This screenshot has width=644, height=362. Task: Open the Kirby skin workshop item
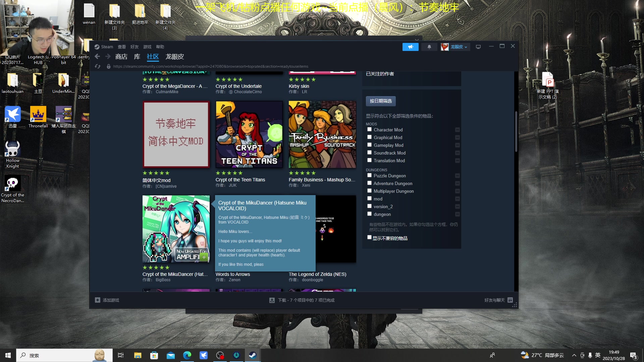(299, 86)
